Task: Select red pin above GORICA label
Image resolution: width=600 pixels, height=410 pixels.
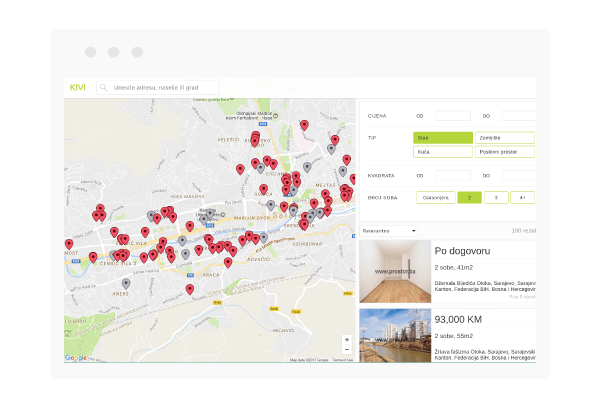Action: coord(263,189)
